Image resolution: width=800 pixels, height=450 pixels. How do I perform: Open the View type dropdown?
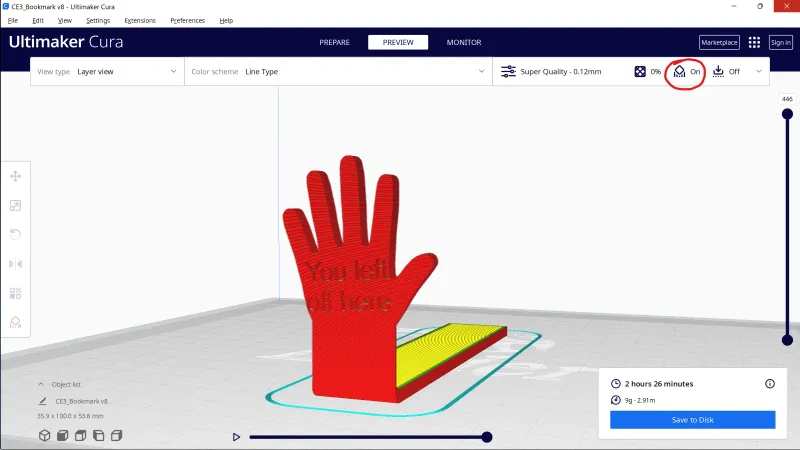click(x=107, y=71)
